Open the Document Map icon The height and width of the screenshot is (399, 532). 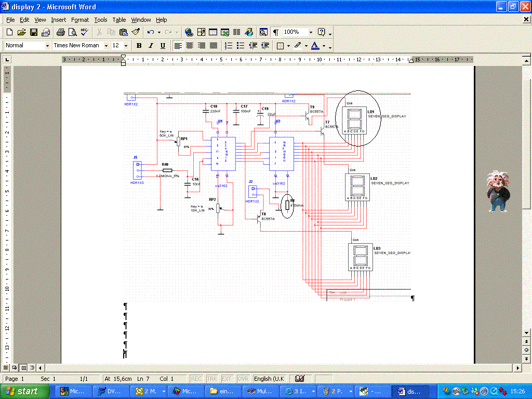point(263,32)
